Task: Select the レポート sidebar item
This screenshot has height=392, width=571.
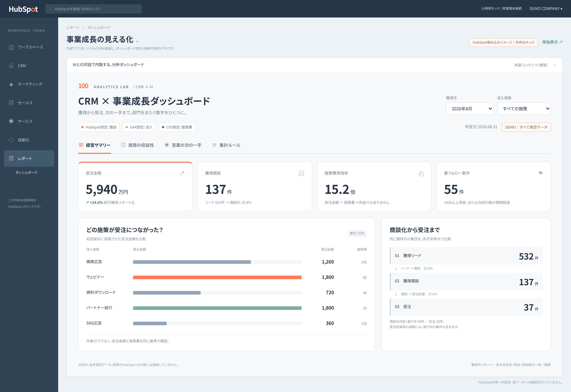Action: [x=29, y=158]
